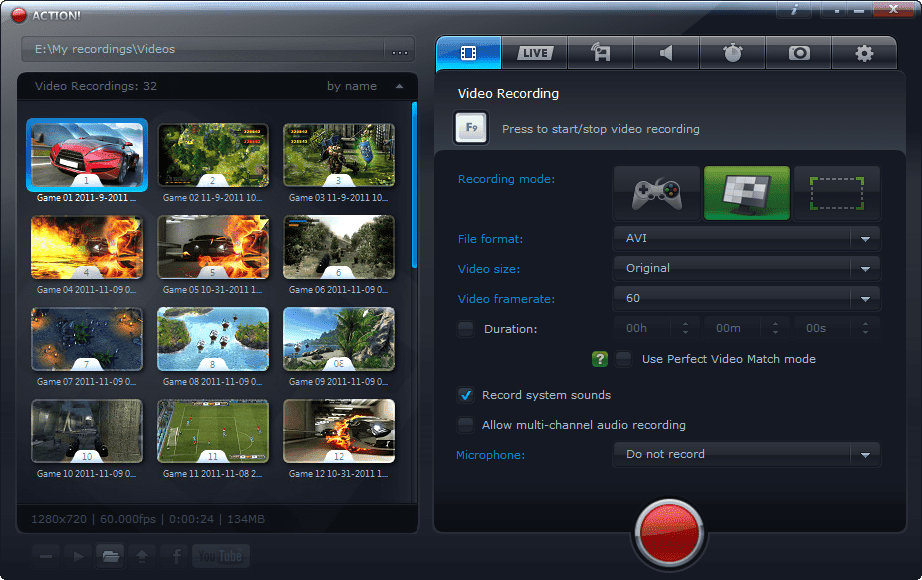Click the Game 04 2011-11-09 file name
The height and width of the screenshot is (580, 922).
click(86, 289)
